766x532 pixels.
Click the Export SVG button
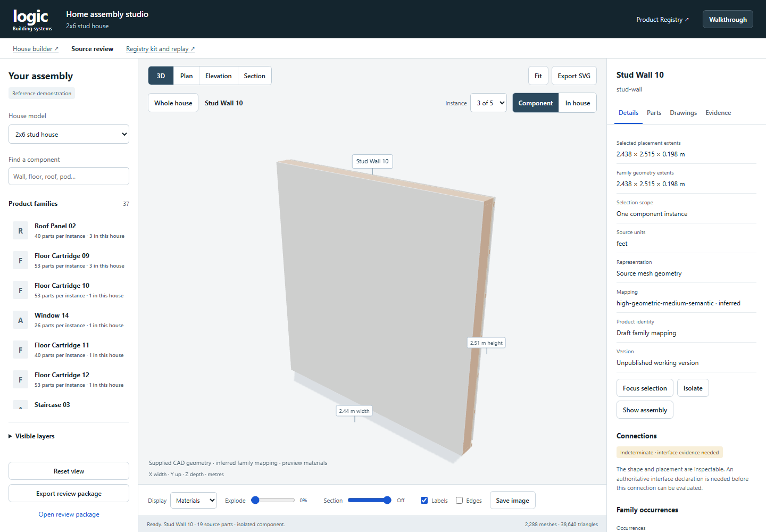574,76
